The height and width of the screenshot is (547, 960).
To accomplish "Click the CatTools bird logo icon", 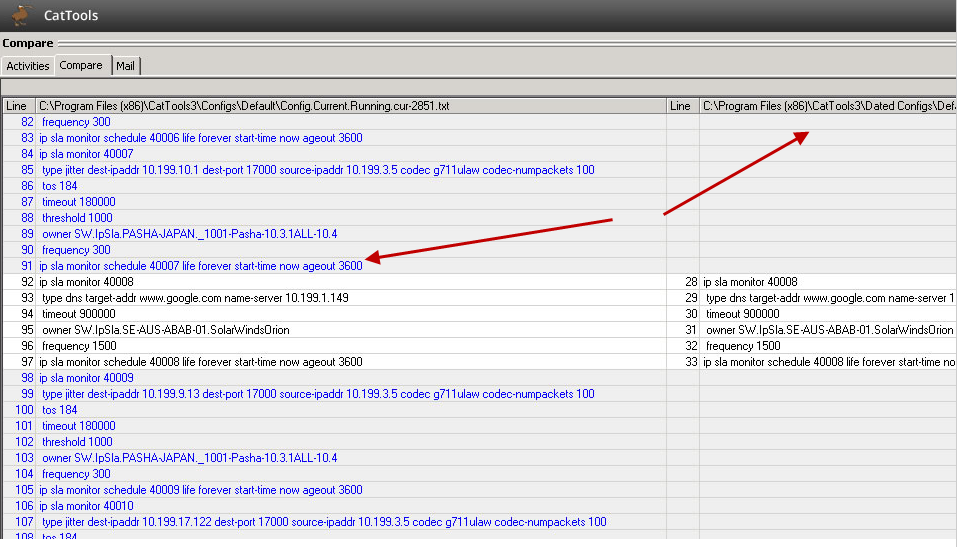I will point(21,15).
